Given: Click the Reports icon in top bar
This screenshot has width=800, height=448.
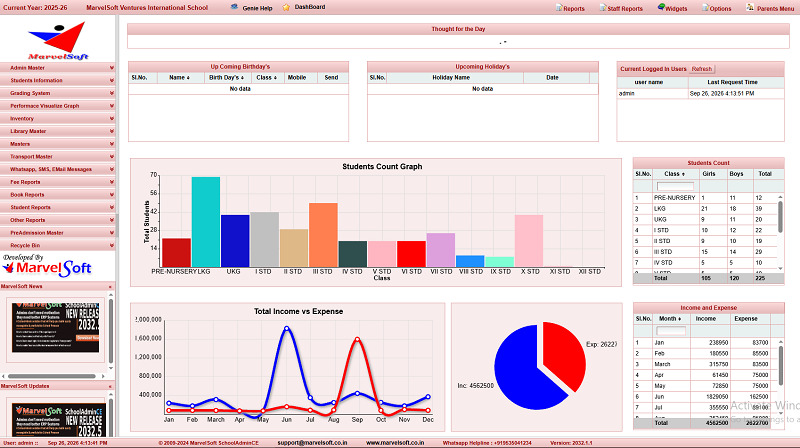Looking at the screenshot, I should point(559,8).
